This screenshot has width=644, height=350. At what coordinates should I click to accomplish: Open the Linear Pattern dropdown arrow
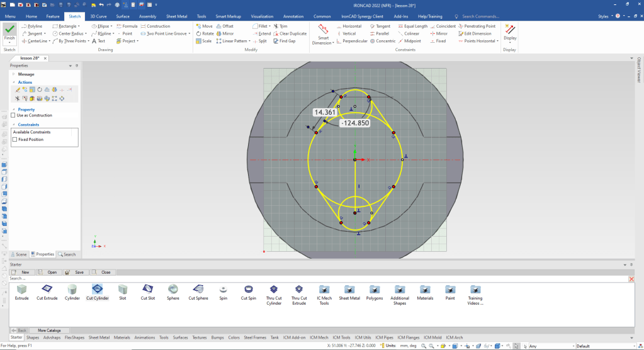pos(250,41)
